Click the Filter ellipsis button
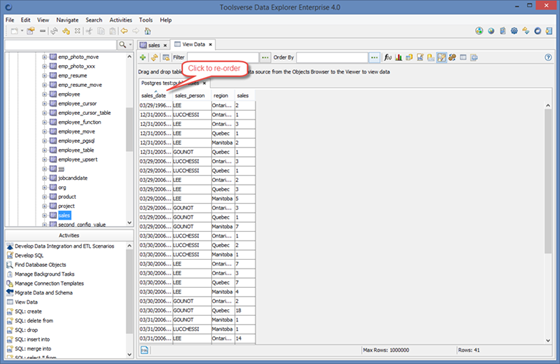This screenshot has width=560, height=364. 265,58
